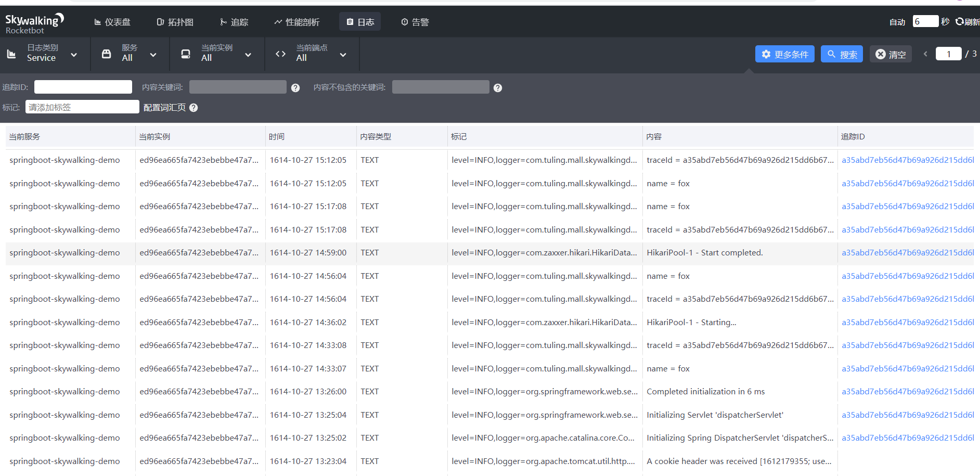980x476 pixels.
Task: Focus the 追踪ID input field
Action: [x=83, y=87]
